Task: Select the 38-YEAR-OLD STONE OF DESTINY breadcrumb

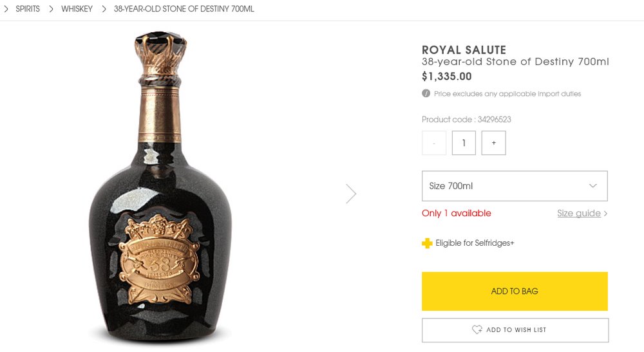Action: pos(184,9)
